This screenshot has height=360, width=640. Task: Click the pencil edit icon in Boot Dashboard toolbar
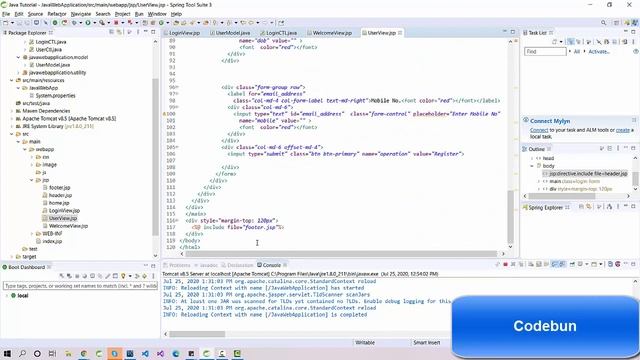pyautogui.click(x=108, y=276)
